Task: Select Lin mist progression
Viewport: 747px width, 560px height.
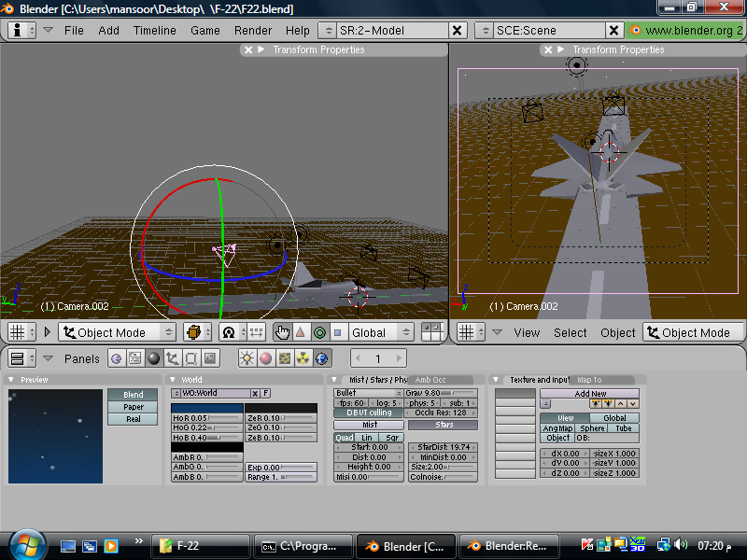Action: pos(366,438)
